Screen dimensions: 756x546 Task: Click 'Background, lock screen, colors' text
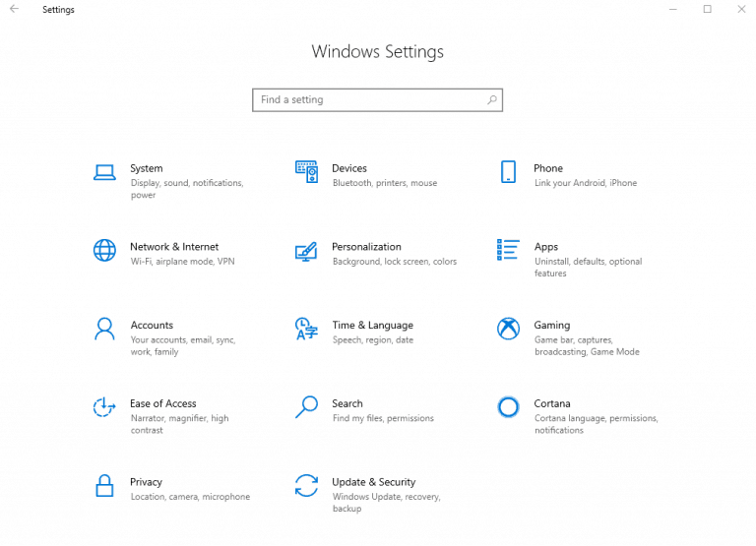(395, 262)
